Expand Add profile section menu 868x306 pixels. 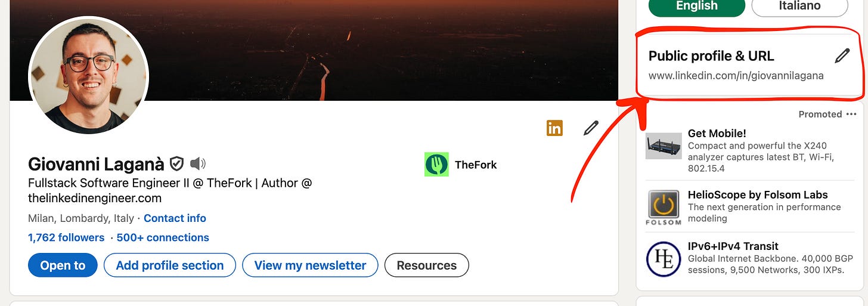coord(170,265)
